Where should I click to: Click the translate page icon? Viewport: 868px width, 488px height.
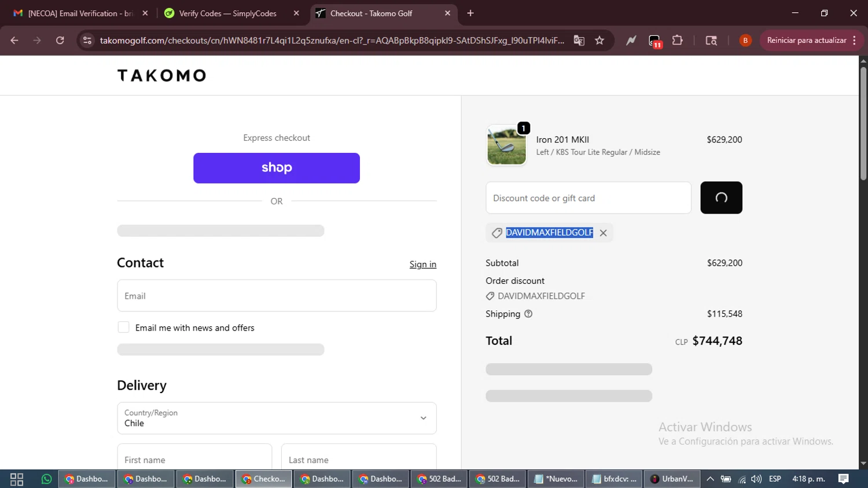[x=579, y=41]
